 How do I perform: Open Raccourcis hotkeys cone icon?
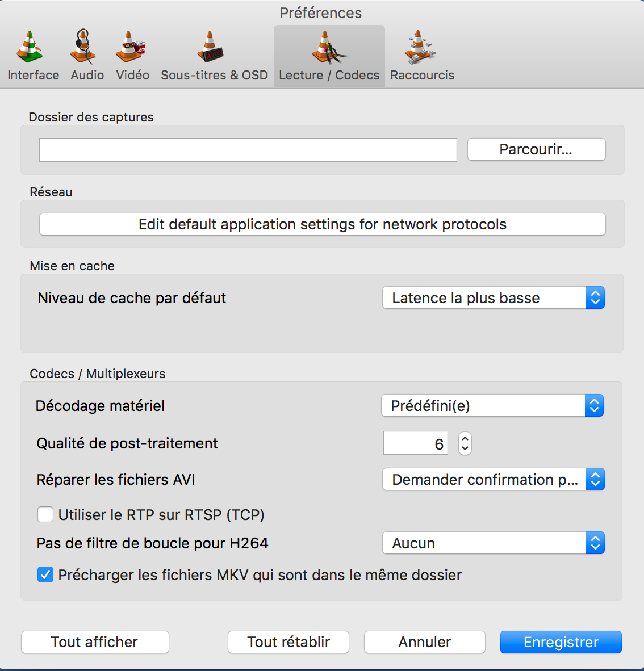point(420,47)
